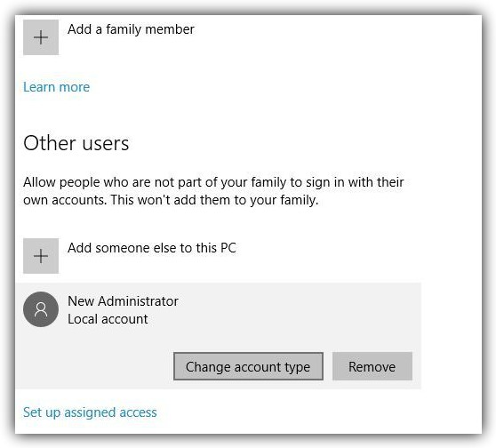Click the Other users heading
496x448 pixels.
click(x=76, y=143)
